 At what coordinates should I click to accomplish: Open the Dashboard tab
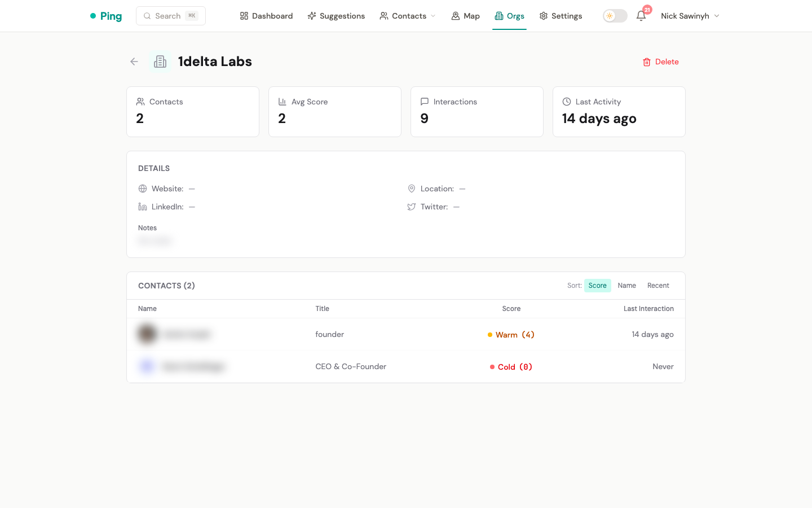coord(266,16)
